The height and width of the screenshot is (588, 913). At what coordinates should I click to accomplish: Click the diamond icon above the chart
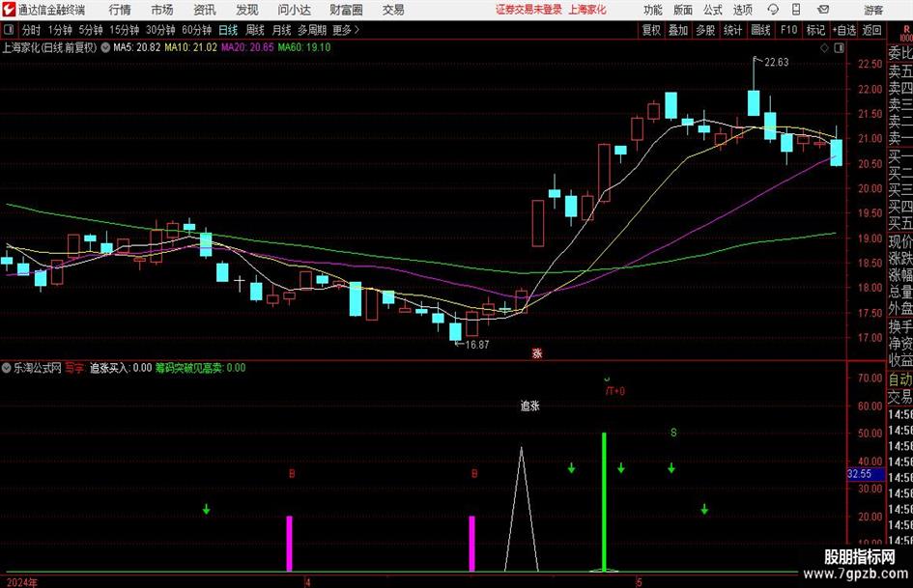824,48
